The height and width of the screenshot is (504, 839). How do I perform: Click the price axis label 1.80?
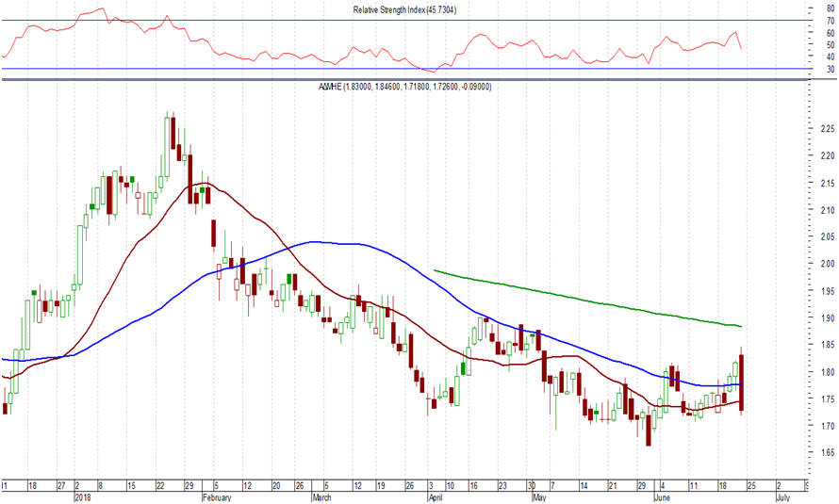[828, 372]
